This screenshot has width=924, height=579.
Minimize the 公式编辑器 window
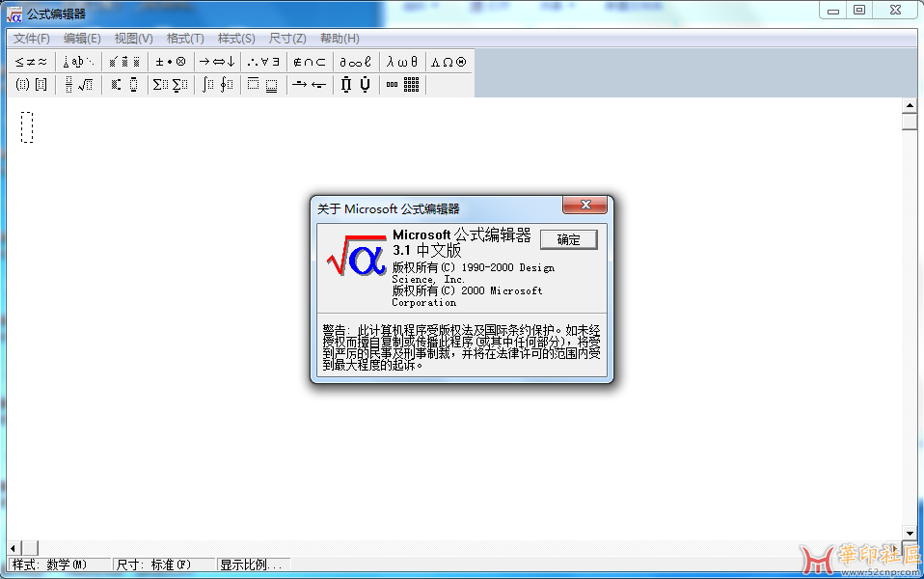(833, 11)
